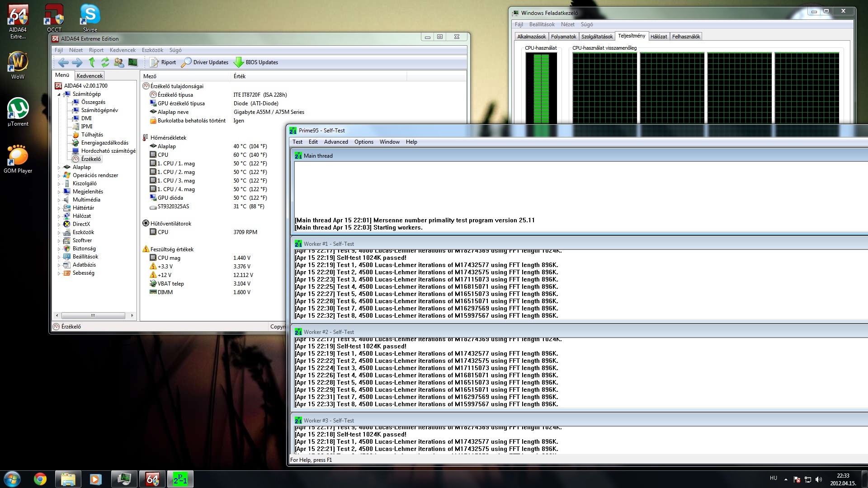Open the OCCT desktop shortcut
This screenshot has width=868, height=488.
(54, 18)
